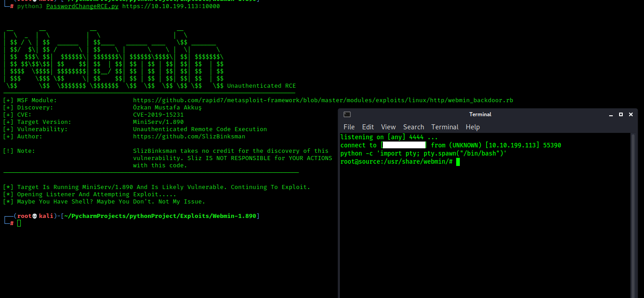
Task: Open the Help menu in Terminal window
Action: pos(472,127)
